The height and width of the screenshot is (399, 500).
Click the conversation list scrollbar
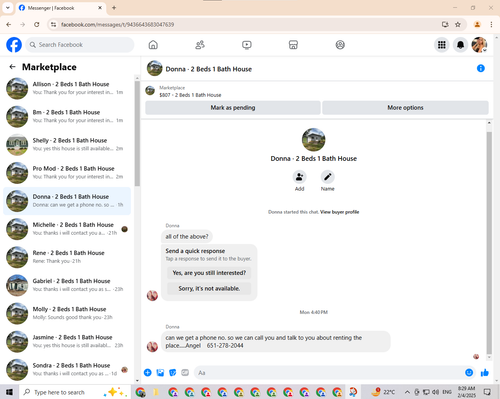(x=137, y=133)
